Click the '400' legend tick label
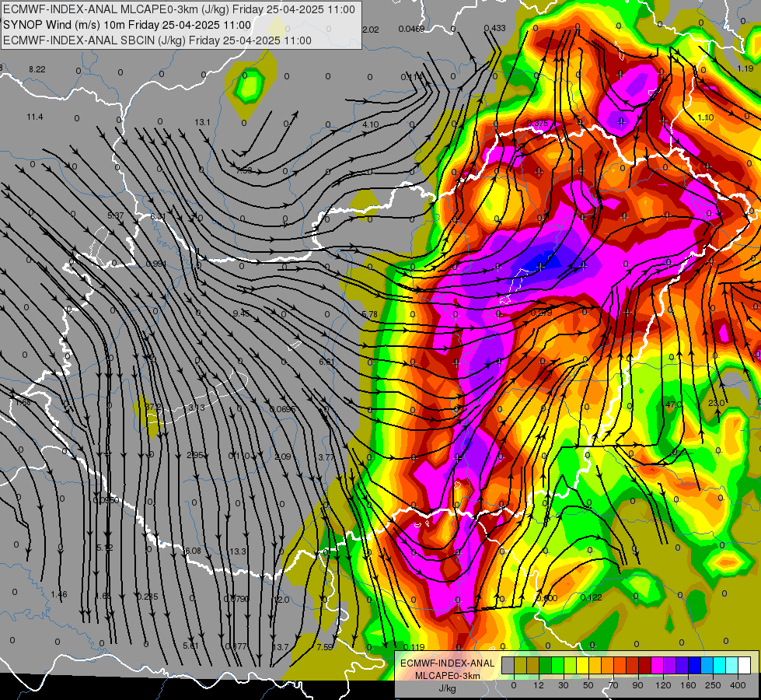The height and width of the screenshot is (700, 761). point(738,685)
